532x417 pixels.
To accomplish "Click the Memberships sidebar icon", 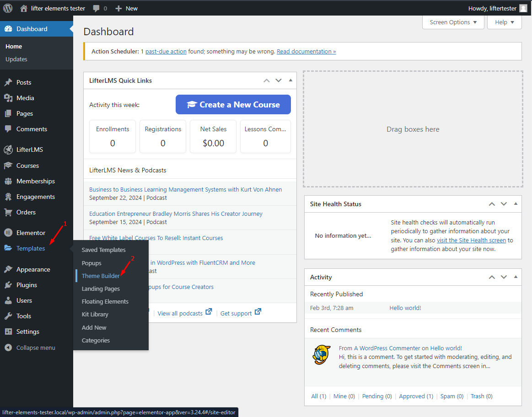I will (11, 181).
